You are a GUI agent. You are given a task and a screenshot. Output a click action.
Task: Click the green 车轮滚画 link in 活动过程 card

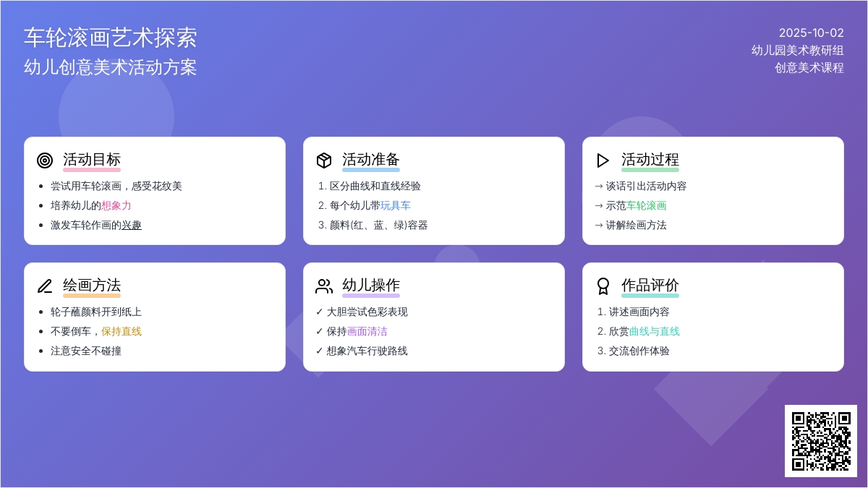coord(646,205)
